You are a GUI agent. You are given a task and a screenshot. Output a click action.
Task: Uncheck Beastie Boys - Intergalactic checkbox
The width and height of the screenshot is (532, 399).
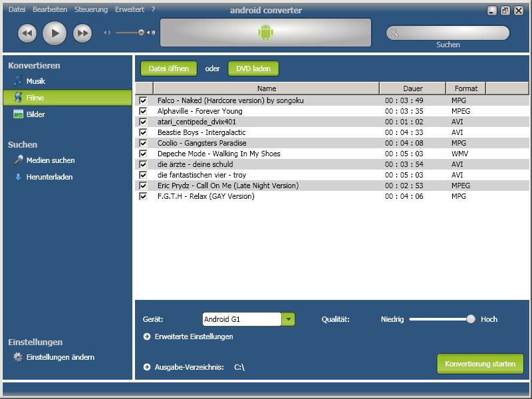pyautogui.click(x=143, y=132)
